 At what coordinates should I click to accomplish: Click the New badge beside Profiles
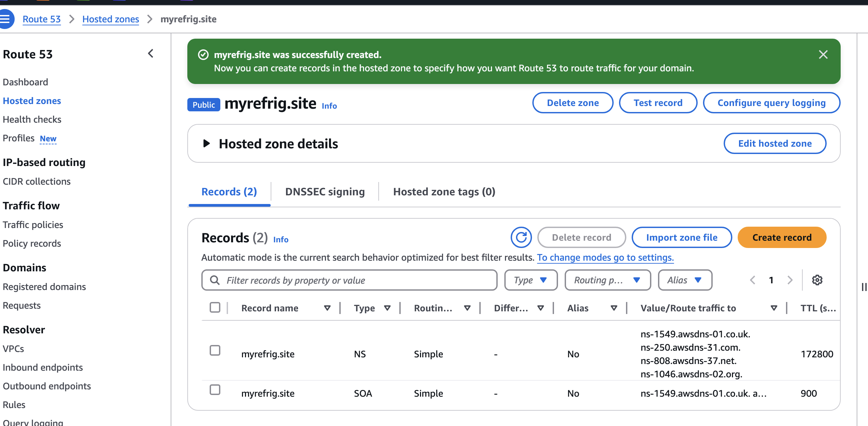pos(48,139)
